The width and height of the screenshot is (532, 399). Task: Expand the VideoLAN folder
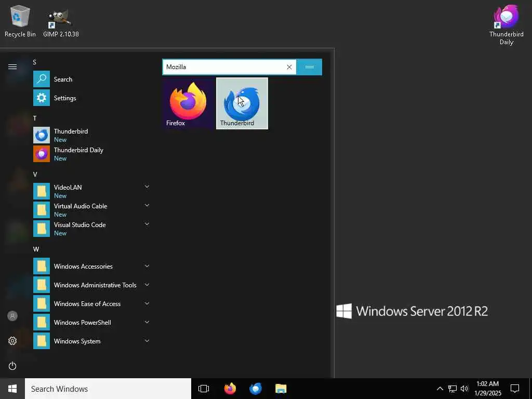tap(91, 191)
